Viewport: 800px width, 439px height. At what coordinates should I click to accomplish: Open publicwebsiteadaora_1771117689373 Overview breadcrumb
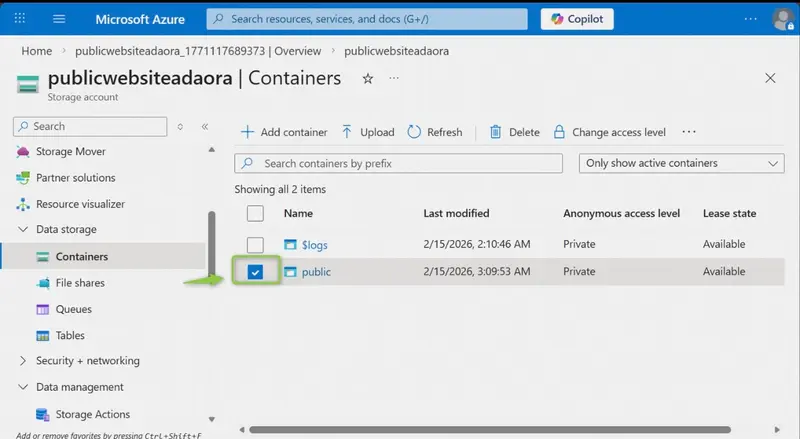tap(198, 51)
